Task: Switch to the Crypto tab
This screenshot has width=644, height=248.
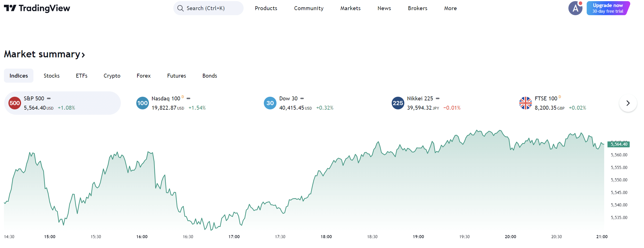Action: pyautogui.click(x=112, y=76)
